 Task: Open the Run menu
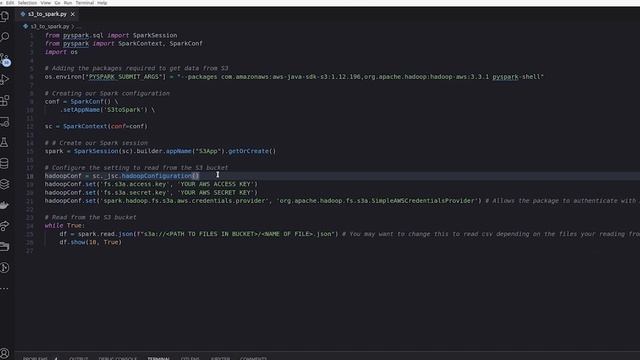[68, 2]
